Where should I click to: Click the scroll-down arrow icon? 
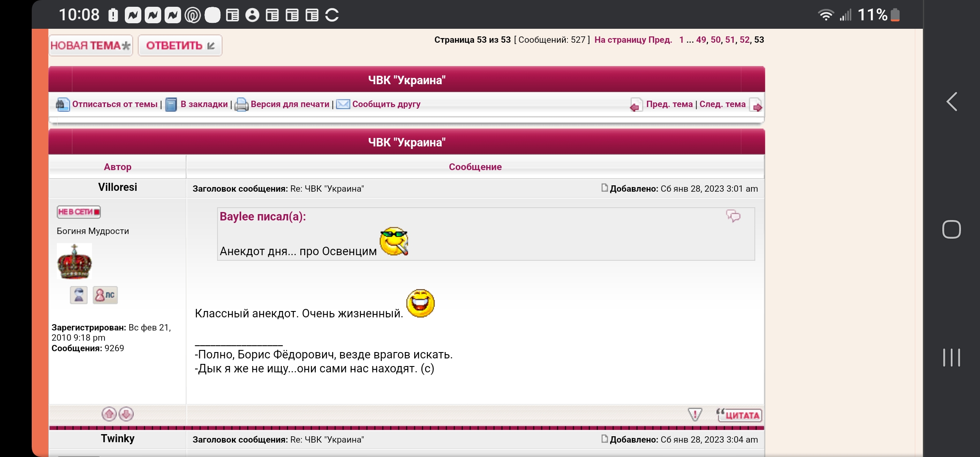[126, 414]
